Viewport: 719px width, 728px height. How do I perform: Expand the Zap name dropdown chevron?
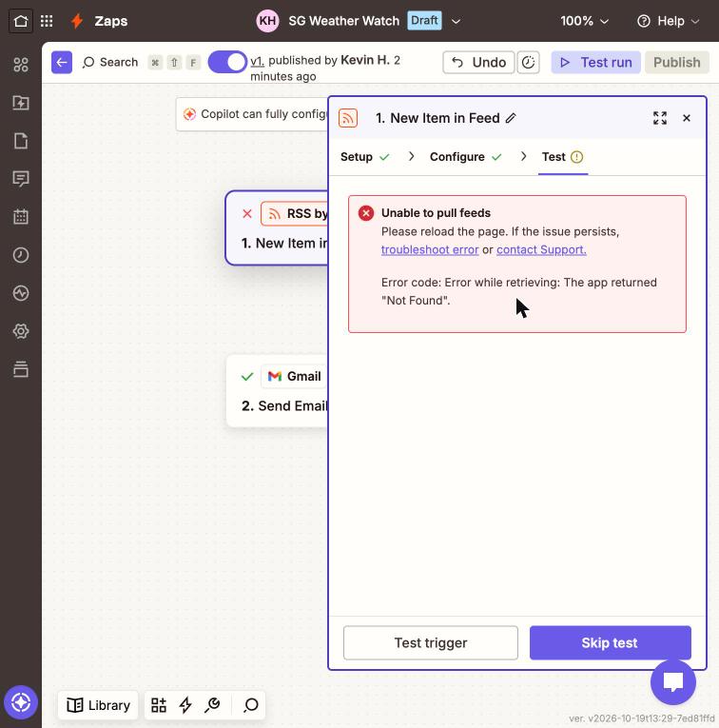pyautogui.click(x=456, y=21)
